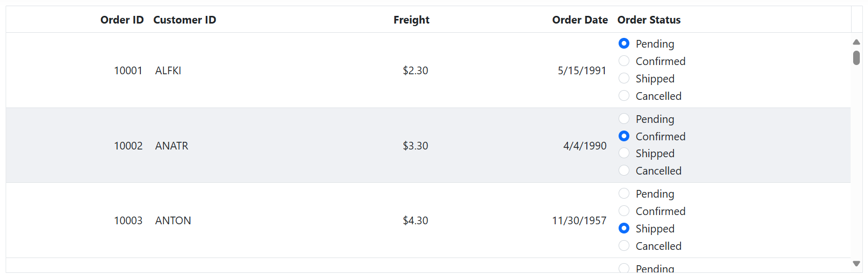Choose Shipped radio for order 10002
This screenshot has width=868, height=278.
(x=624, y=153)
